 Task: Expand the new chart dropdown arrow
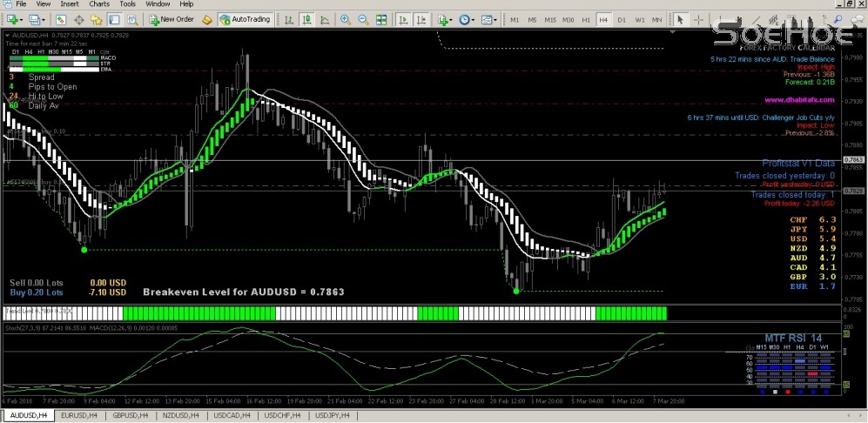pos(22,18)
